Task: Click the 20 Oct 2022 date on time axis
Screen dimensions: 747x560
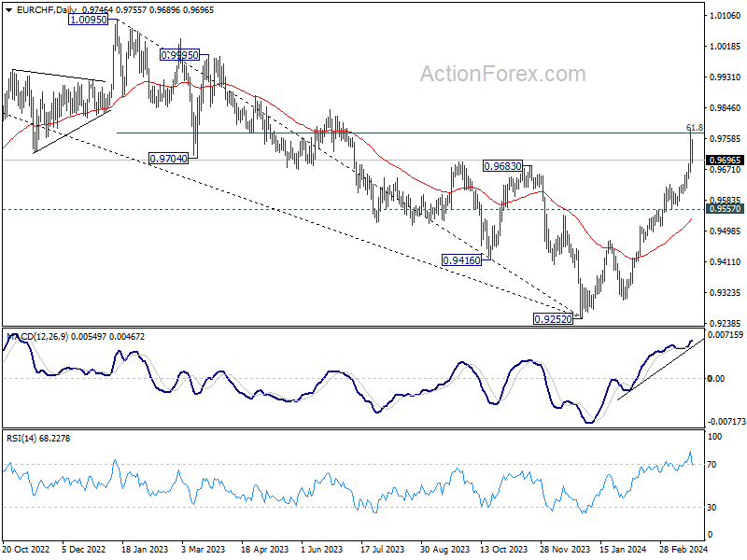Action: tap(26, 549)
